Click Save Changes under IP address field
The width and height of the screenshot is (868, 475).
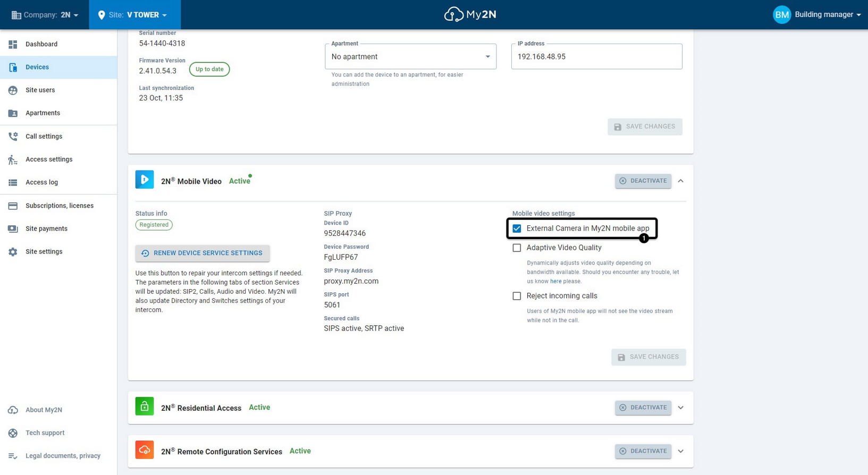pos(645,126)
